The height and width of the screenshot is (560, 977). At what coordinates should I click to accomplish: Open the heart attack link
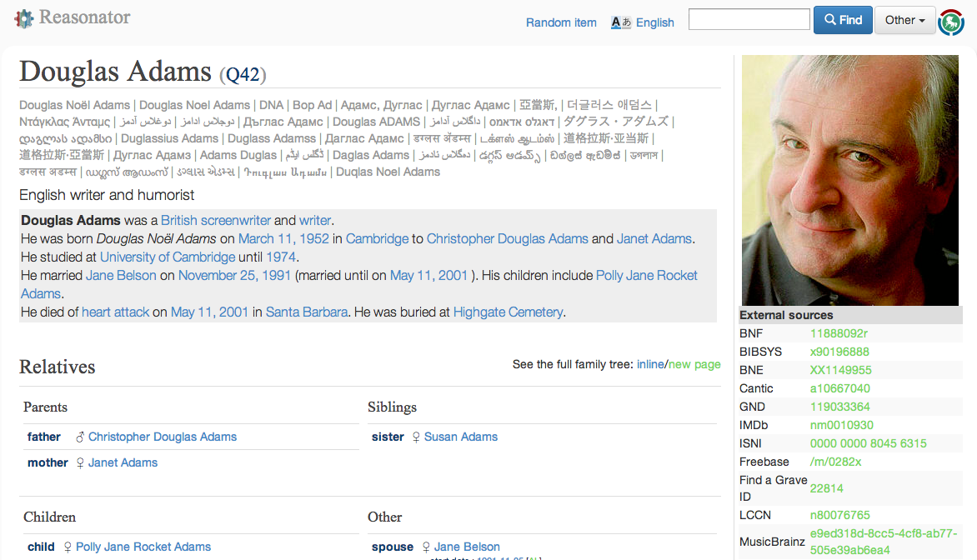[115, 312]
